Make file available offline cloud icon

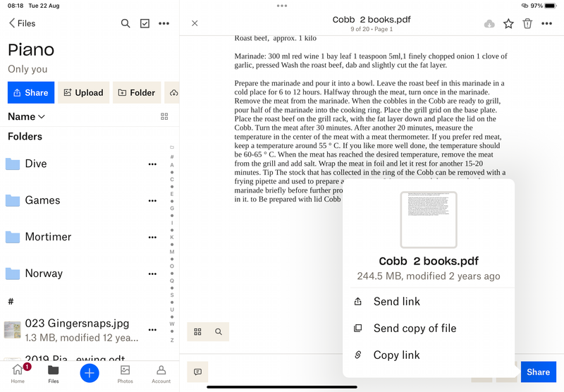(489, 24)
